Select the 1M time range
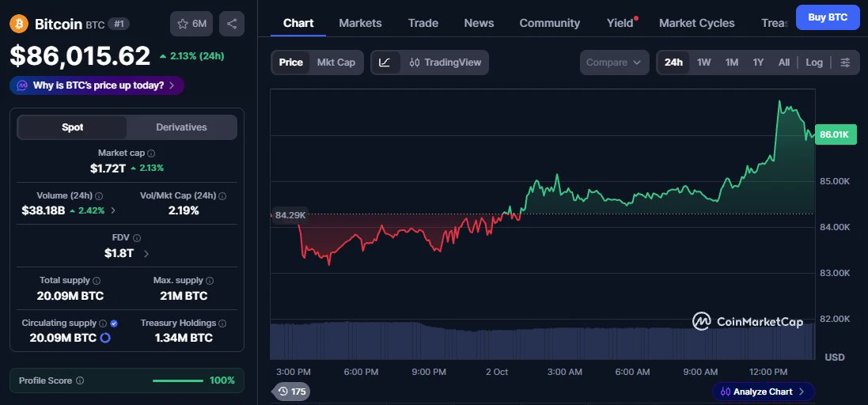 [x=732, y=62]
